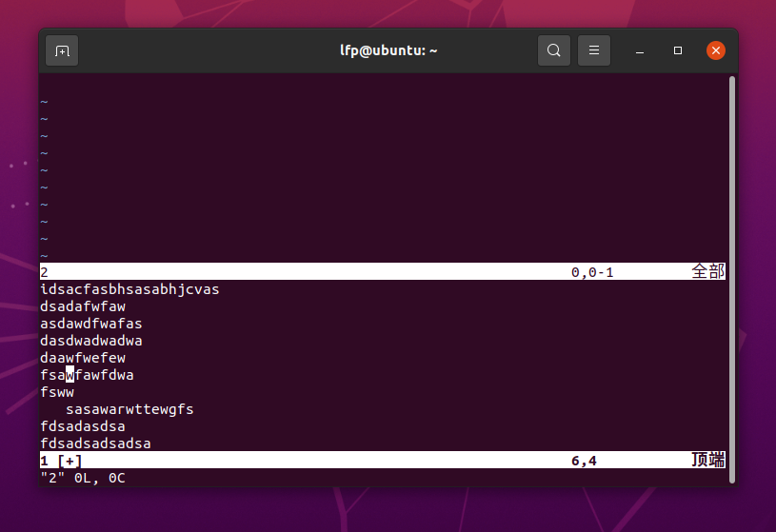The width and height of the screenshot is (776, 532).
Task: Click the line daawfwefew
Action: [83, 358]
